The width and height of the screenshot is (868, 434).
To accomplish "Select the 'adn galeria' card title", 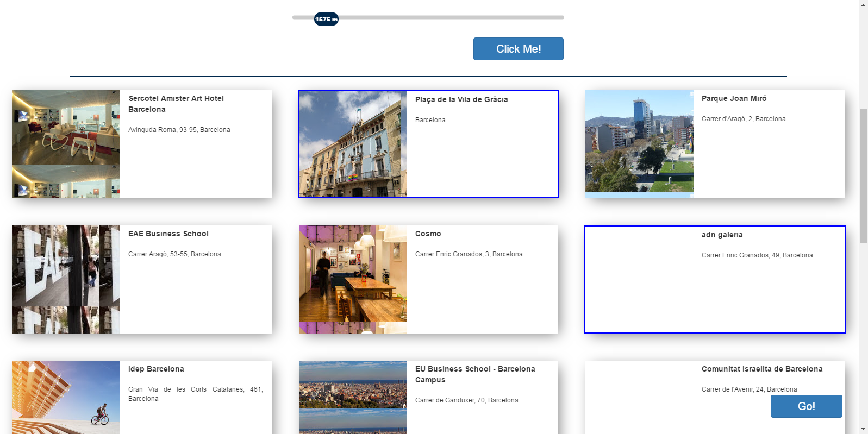I will click(722, 235).
